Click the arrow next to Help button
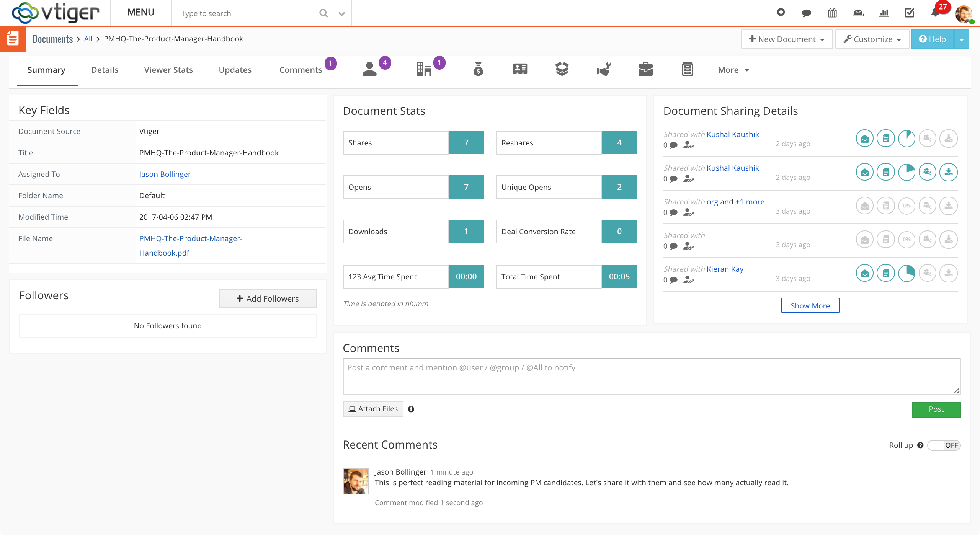This screenshot has height=535, width=980. click(x=961, y=39)
